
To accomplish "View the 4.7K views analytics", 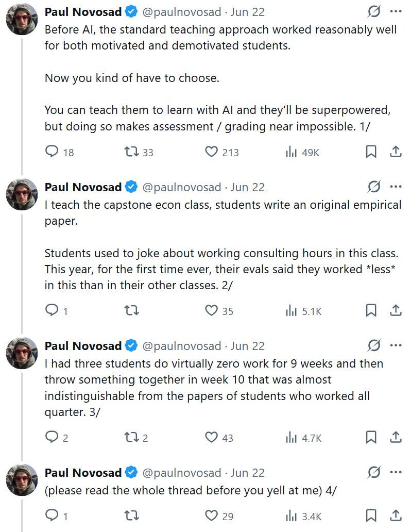I will tap(303, 438).
